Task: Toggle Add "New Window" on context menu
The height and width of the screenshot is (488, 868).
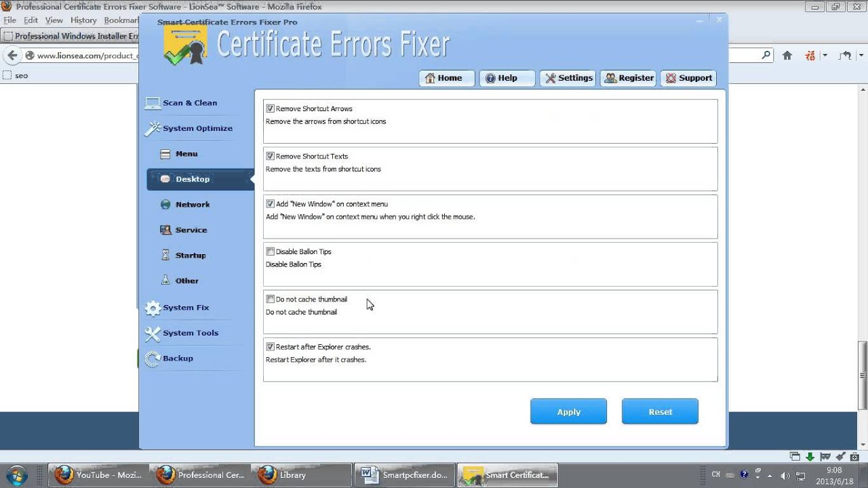Action: [271, 203]
